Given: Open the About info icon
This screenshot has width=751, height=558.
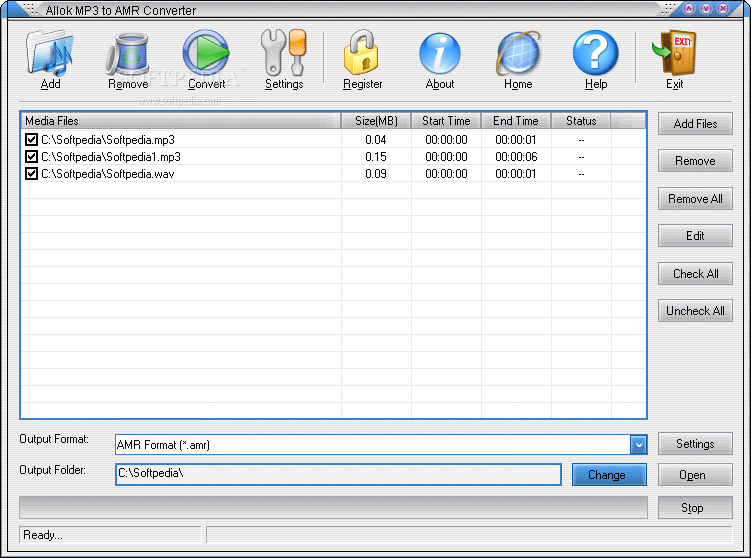Looking at the screenshot, I should [x=440, y=53].
